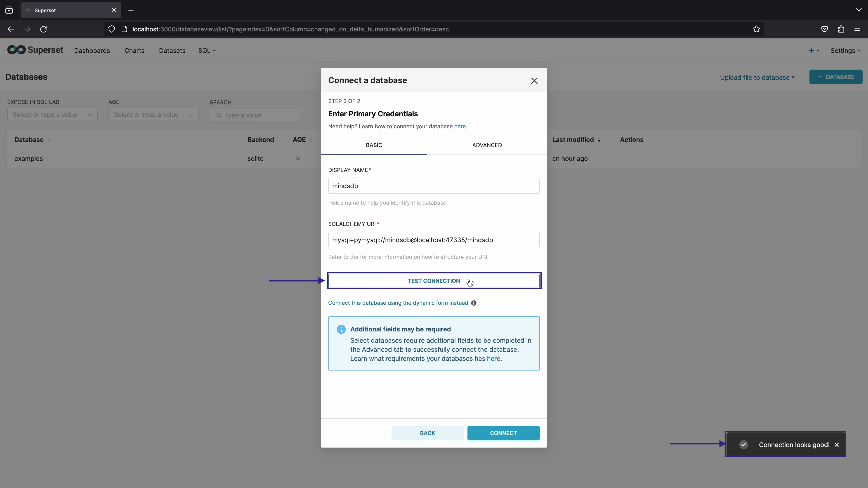This screenshot has height=488, width=868.
Task: Click inside the SQLAlchemy URI field
Action: [x=433, y=240]
